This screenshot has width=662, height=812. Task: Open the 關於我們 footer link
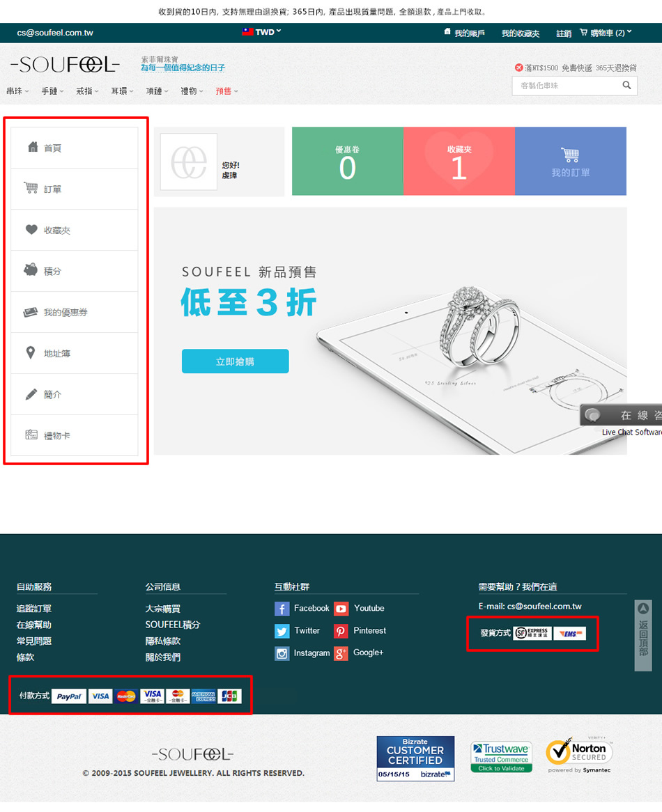162,657
